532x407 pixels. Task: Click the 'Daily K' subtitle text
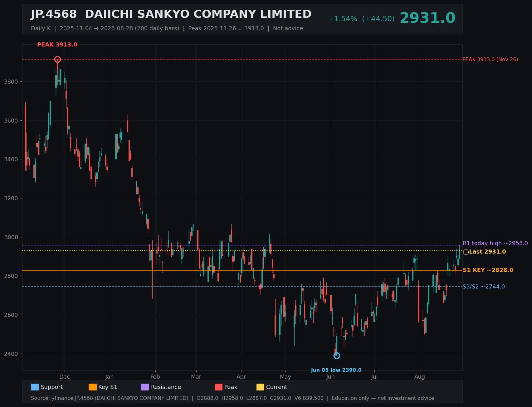click(41, 28)
